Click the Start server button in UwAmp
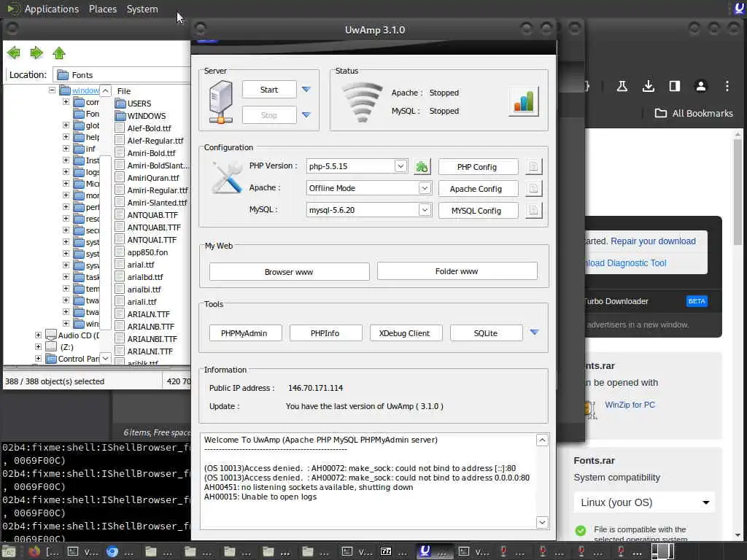This screenshot has width=747, height=560. (x=269, y=90)
